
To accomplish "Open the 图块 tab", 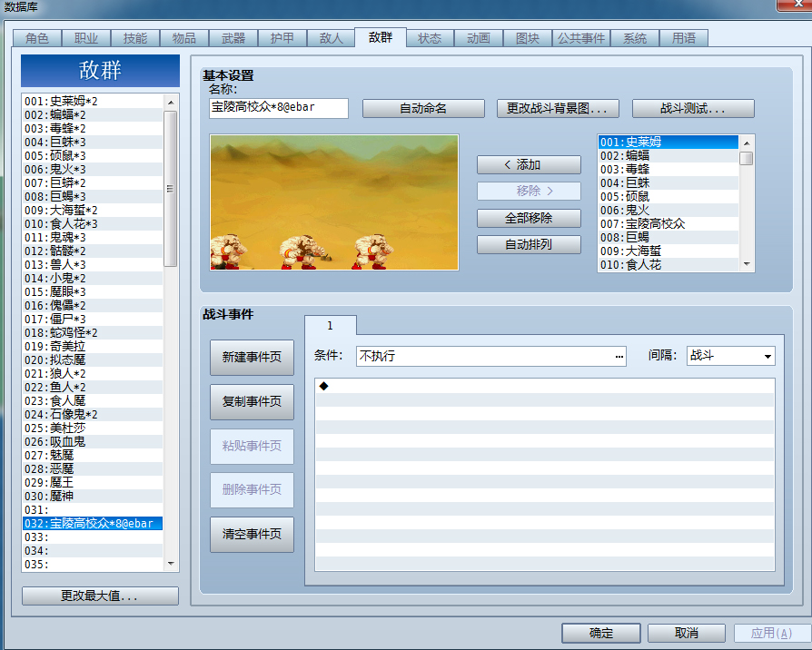I will tap(528, 38).
